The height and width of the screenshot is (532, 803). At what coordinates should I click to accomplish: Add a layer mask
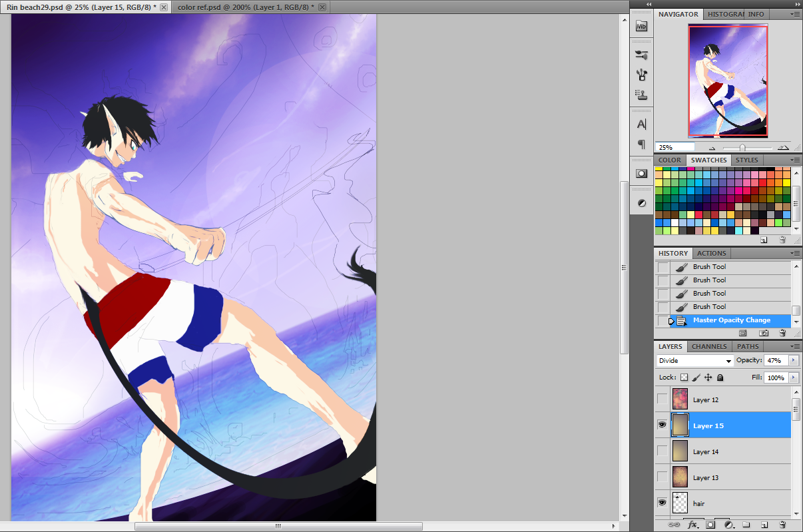click(710, 525)
